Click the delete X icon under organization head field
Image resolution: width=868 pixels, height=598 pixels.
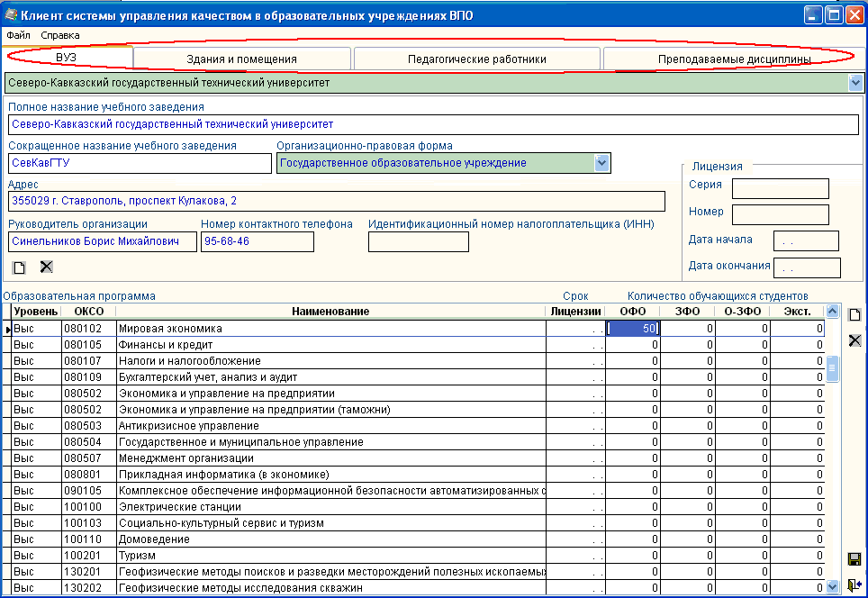tap(47, 267)
